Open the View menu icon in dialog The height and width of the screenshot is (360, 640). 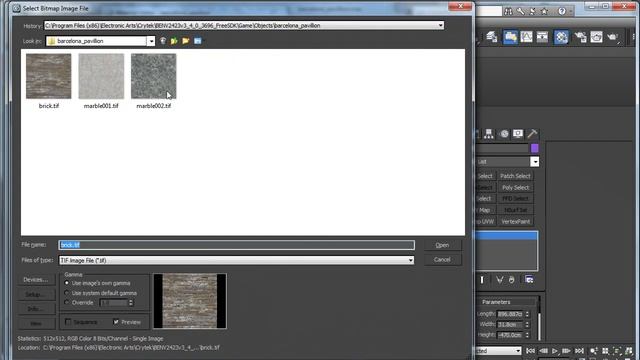198,41
